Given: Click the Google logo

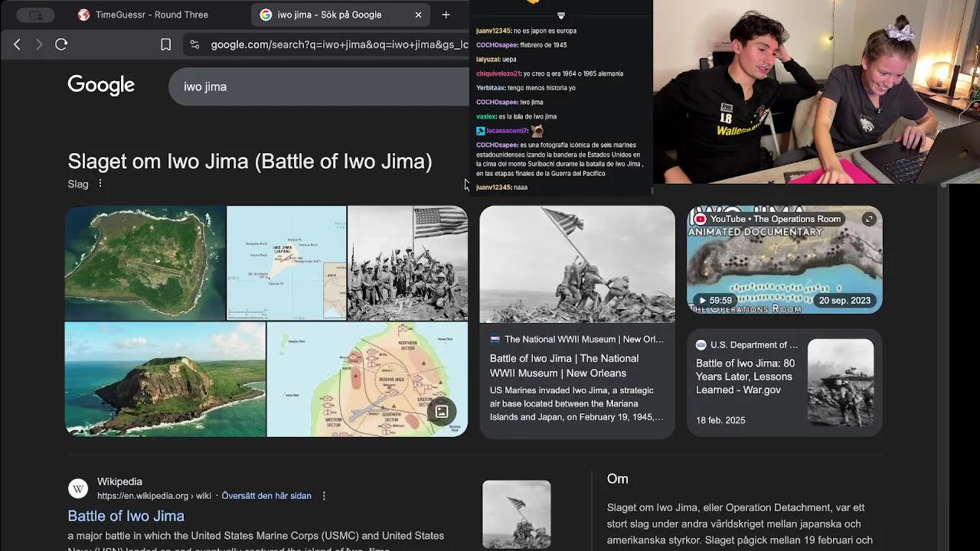Looking at the screenshot, I should click(x=101, y=85).
